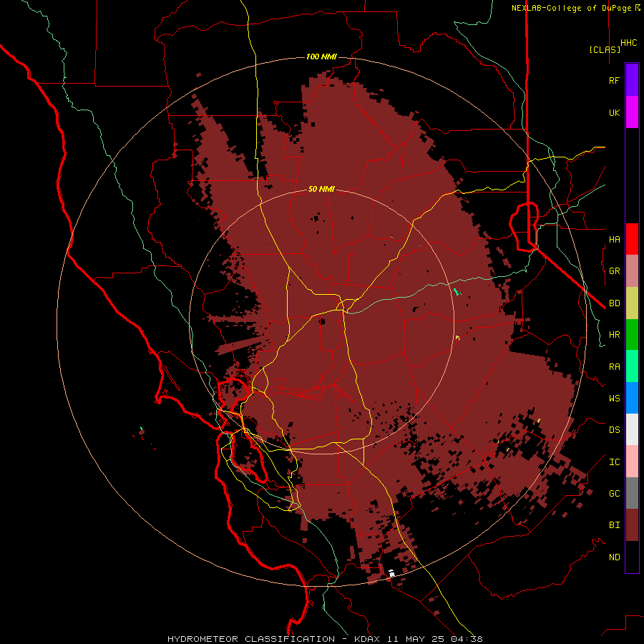Screen dimensions: 644x644
Task: Click the ND black legend swatch
Action: [x=632, y=557]
